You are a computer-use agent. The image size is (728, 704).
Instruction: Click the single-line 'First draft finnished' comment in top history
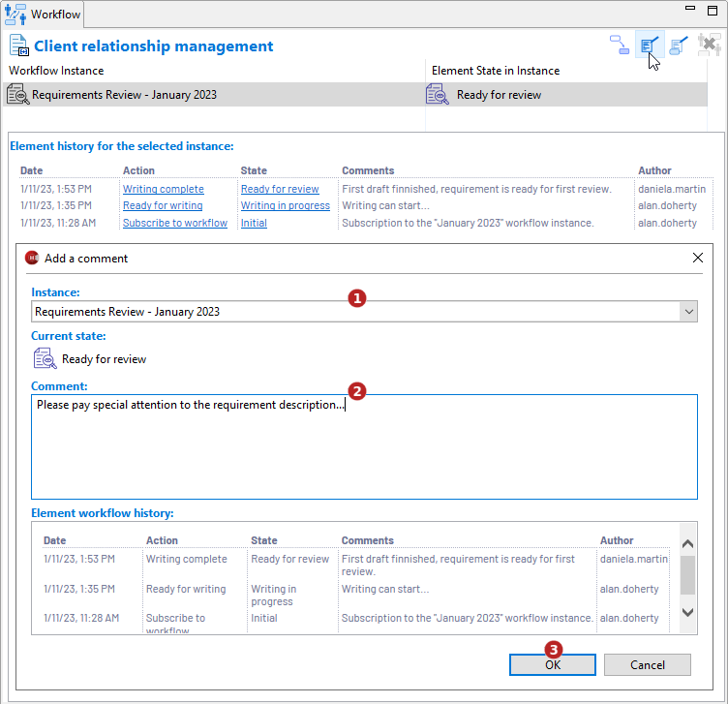click(x=476, y=189)
